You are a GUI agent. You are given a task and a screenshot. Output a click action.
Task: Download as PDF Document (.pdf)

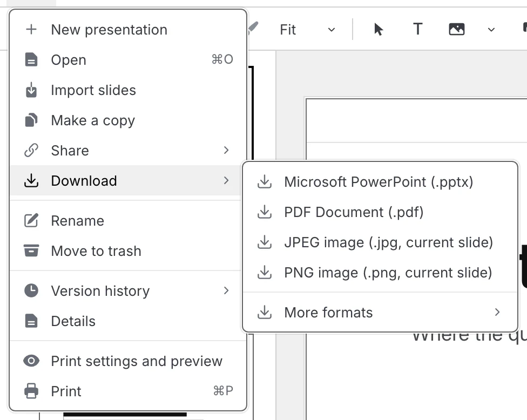tap(380, 212)
